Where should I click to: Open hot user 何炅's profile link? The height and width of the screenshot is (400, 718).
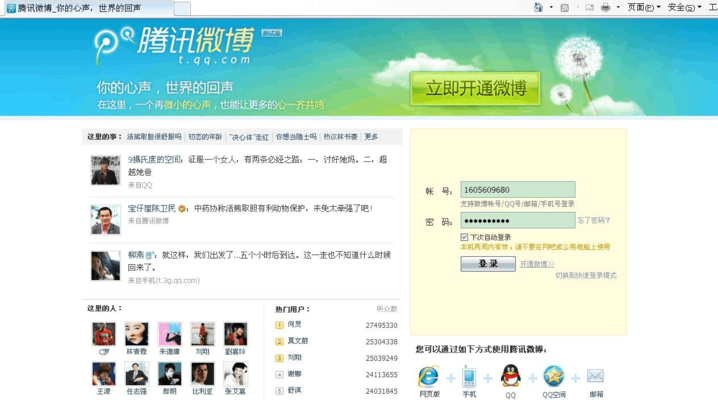pyautogui.click(x=294, y=324)
